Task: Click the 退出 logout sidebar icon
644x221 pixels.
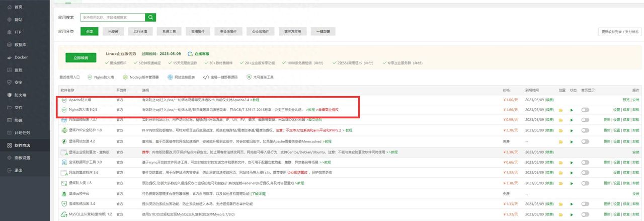Action: pyautogui.click(x=10, y=170)
